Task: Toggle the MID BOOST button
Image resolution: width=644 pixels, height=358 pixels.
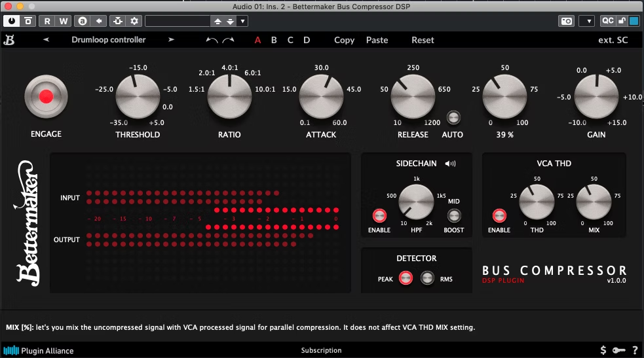Action: pyautogui.click(x=454, y=216)
